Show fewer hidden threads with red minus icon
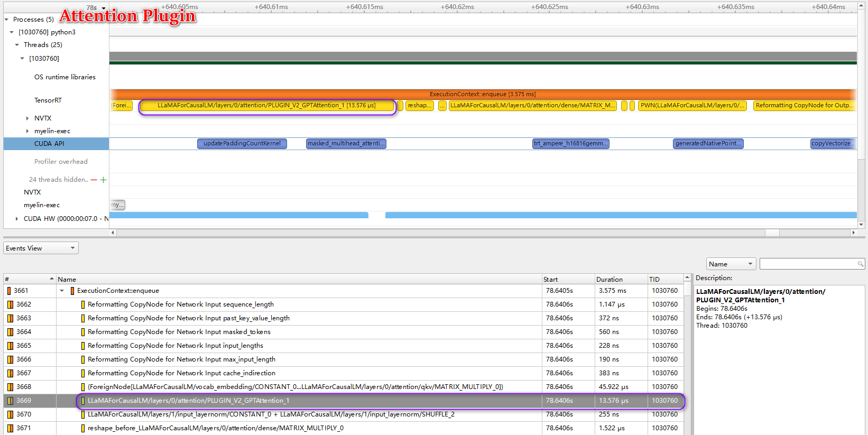Viewport: 868px width, 435px height. pyautogui.click(x=94, y=180)
